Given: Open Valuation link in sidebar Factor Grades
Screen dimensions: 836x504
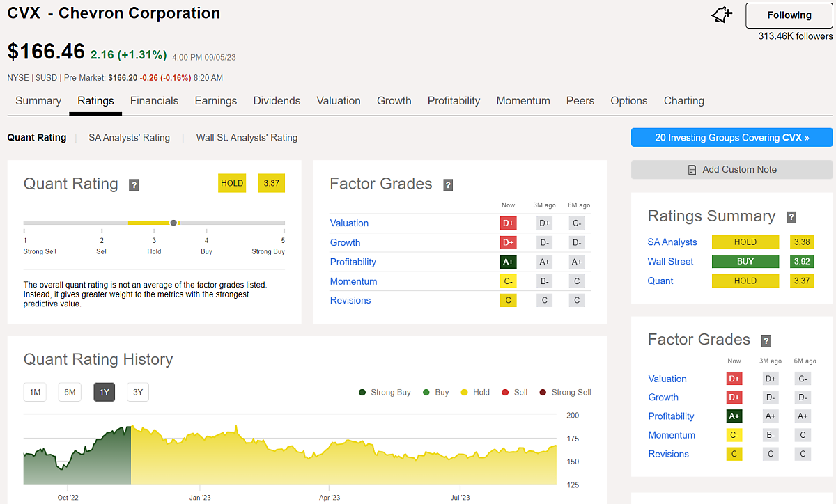Looking at the screenshot, I should 667,379.
